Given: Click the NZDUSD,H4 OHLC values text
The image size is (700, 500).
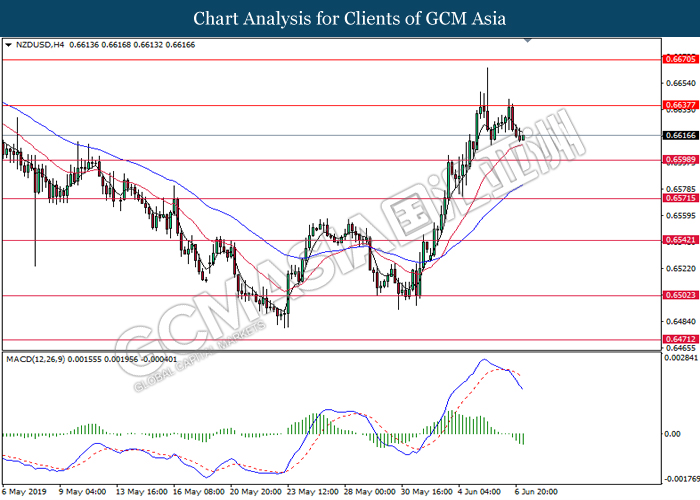Looking at the screenshot, I should (x=132, y=45).
